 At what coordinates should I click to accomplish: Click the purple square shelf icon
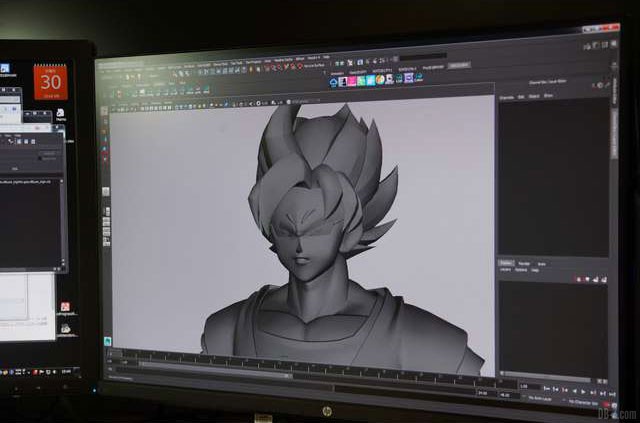(409, 78)
